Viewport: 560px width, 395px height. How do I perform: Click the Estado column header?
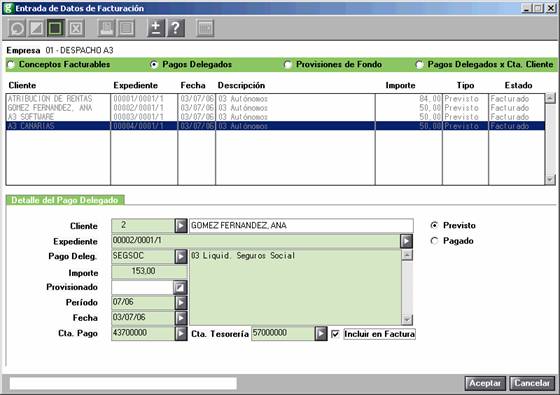click(x=518, y=85)
